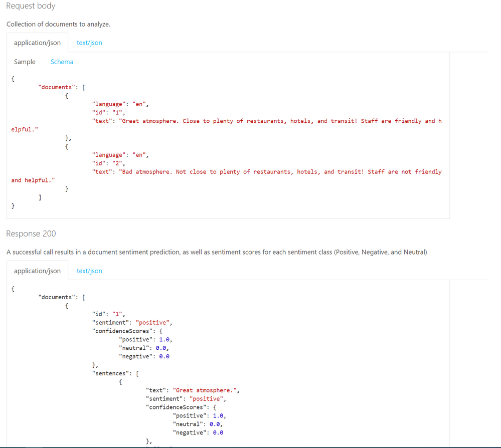Click the request "documents" key

coord(57,87)
